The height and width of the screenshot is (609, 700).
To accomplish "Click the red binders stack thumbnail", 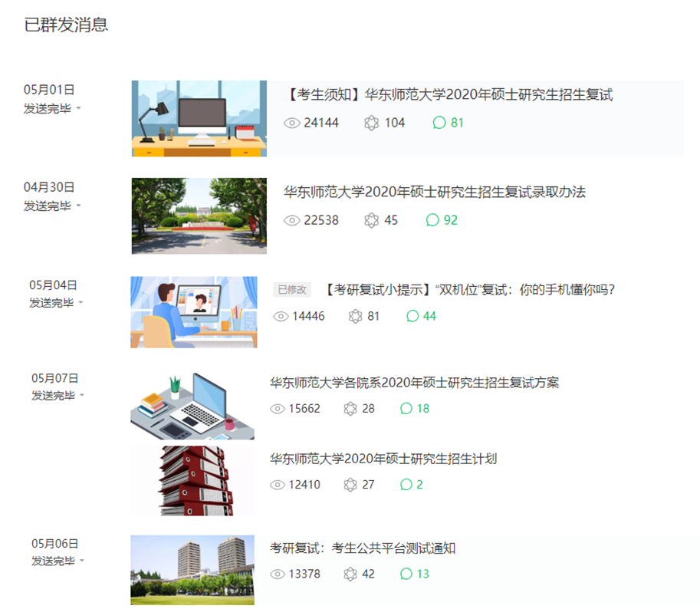I will coord(192,480).
